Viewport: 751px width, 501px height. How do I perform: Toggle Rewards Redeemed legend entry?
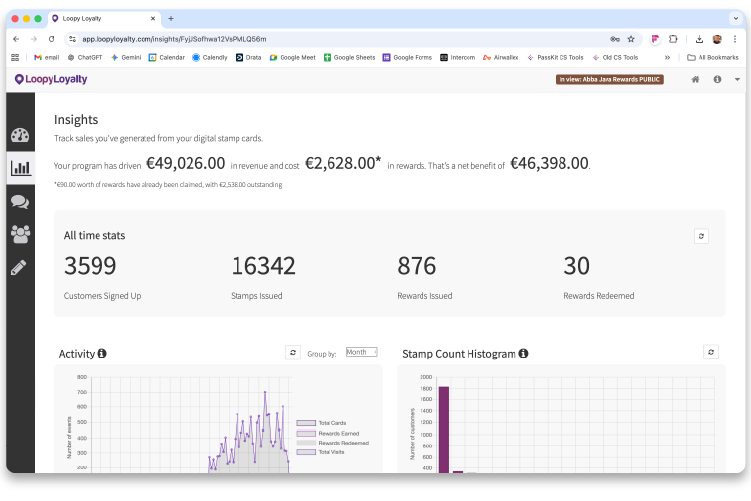click(x=333, y=443)
